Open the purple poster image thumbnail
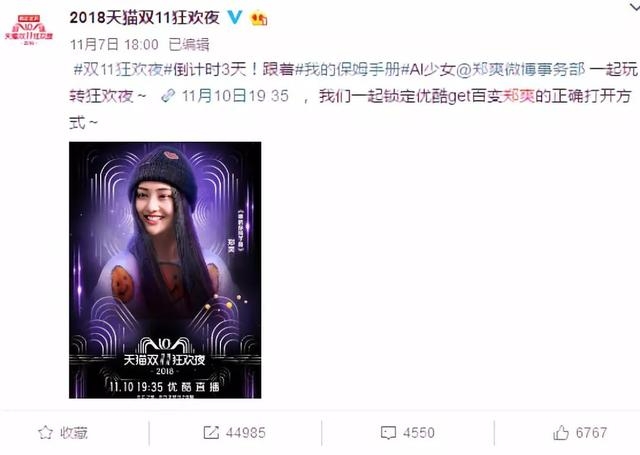This screenshot has width=640, height=455. [165, 270]
